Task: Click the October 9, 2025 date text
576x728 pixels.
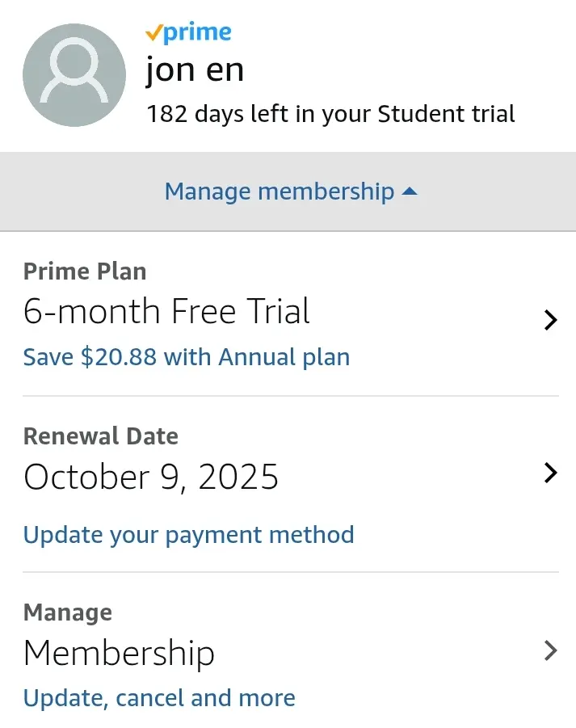Action: tap(151, 478)
